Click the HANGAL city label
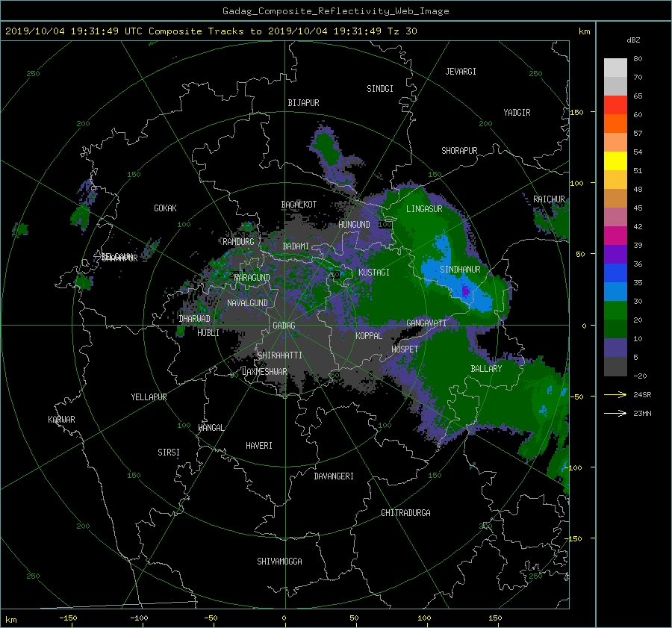 211,428
